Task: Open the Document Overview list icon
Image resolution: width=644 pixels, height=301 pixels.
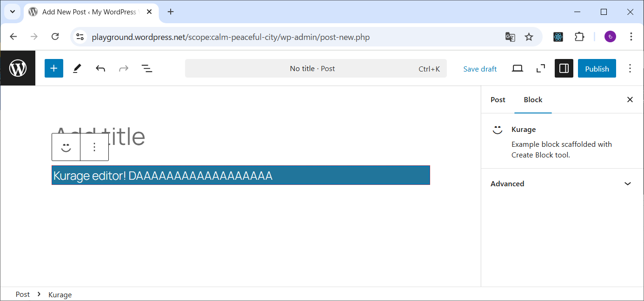Action: (147, 68)
